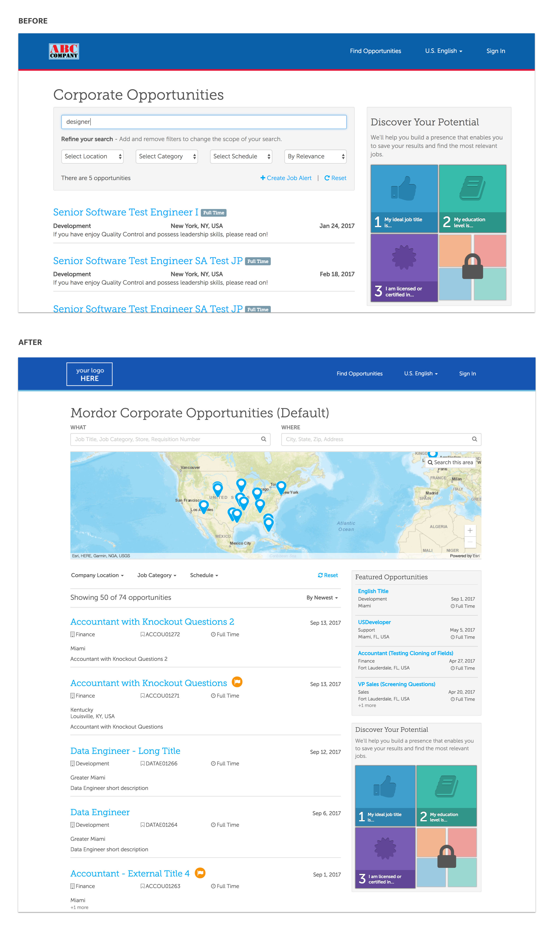This screenshot has height=938, width=560.
Task: Click the WHAT job title search field
Action: (x=170, y=439)
